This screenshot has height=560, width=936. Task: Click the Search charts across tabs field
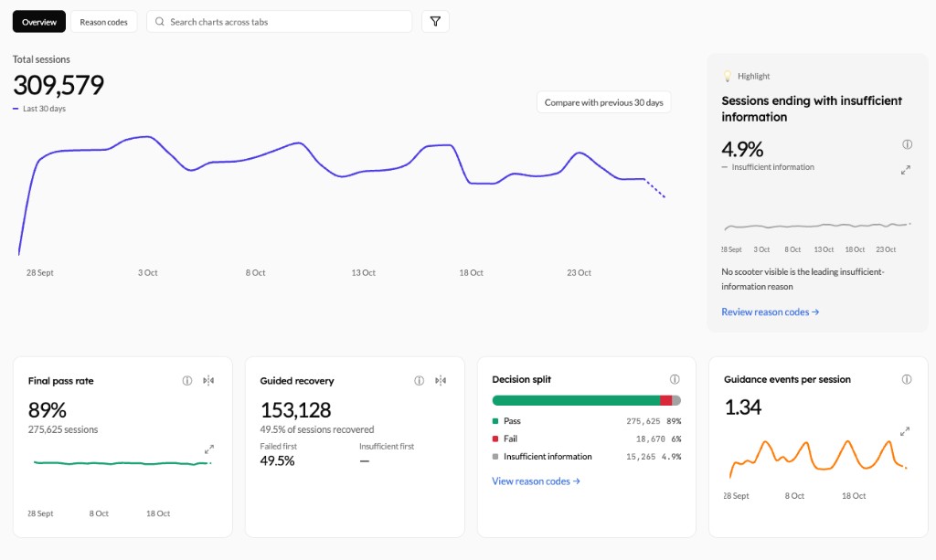(x=280, y=22)
